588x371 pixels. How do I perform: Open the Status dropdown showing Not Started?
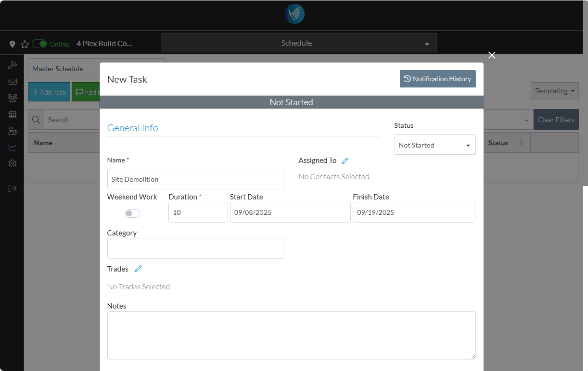(435, 145)
